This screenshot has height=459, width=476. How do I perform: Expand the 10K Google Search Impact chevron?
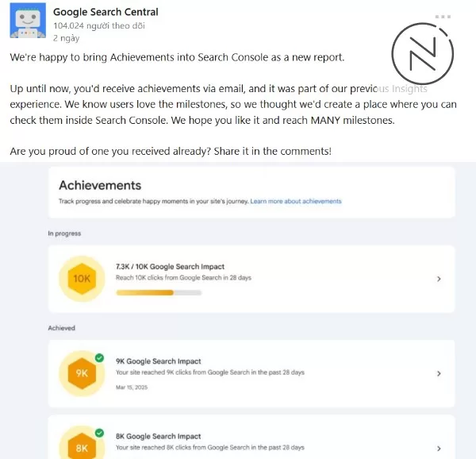[440, 279]
